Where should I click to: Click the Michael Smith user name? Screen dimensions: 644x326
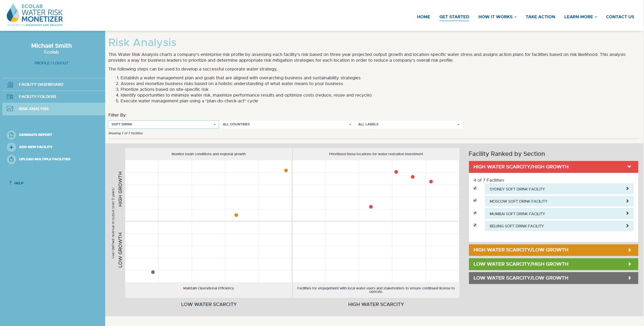click(52, 46)
